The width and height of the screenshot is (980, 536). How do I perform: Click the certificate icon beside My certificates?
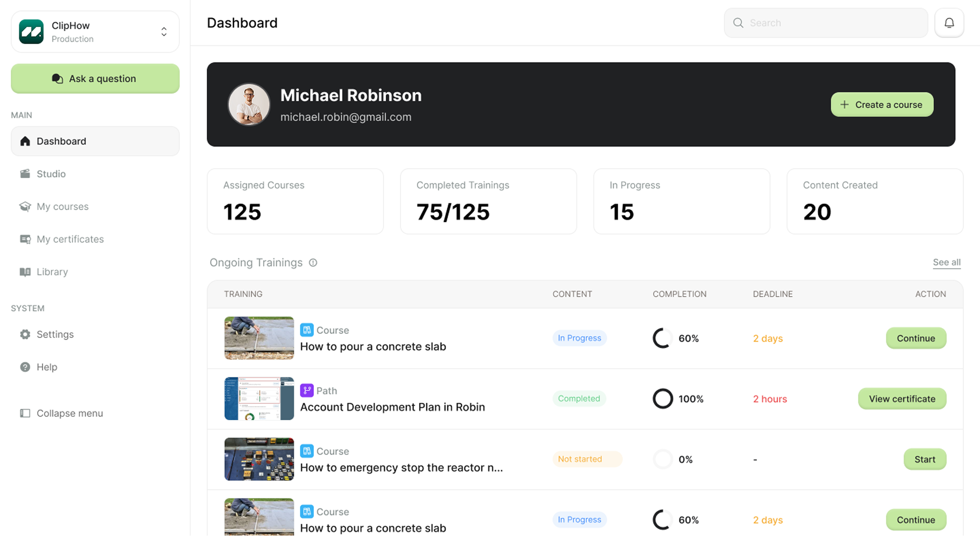(x=25, y=239)
